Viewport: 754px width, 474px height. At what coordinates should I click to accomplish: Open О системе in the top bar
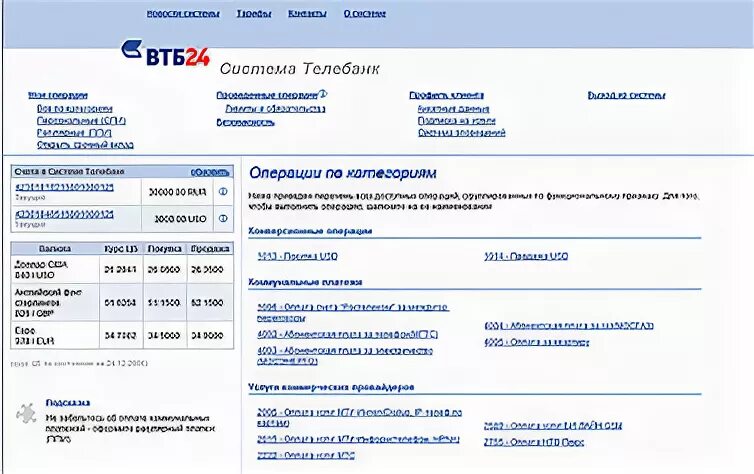coord(364,13)
